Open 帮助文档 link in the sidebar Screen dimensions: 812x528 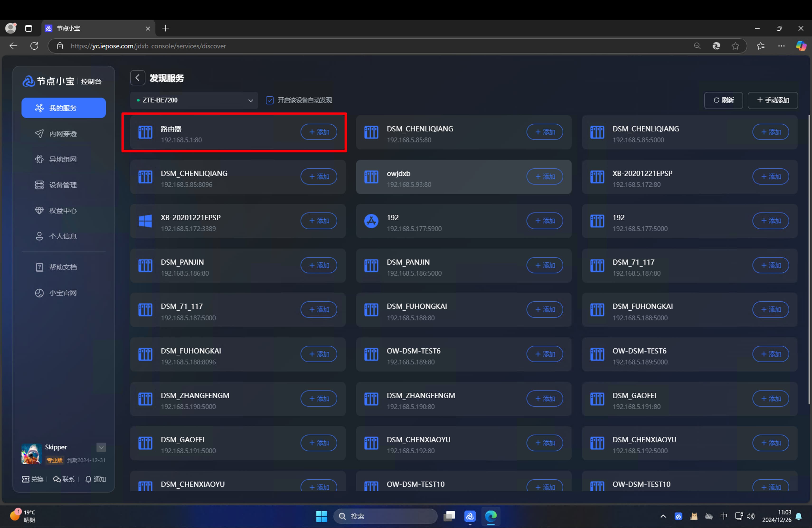pyautogui.click(x=64, y=267)
